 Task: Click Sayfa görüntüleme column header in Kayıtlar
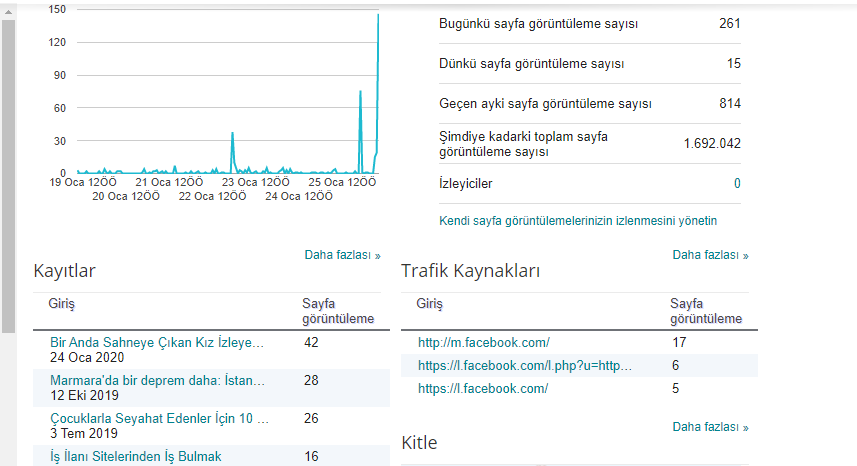click(338, 311)
